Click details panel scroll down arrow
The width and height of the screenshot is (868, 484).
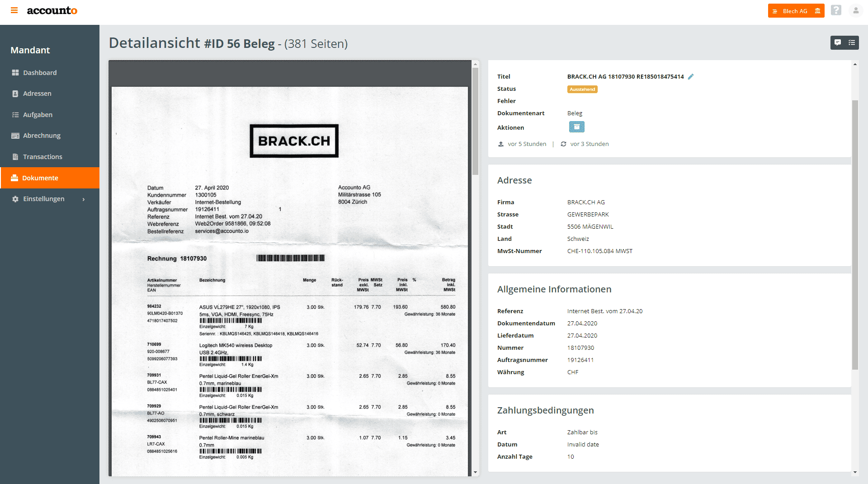point(855,472)
